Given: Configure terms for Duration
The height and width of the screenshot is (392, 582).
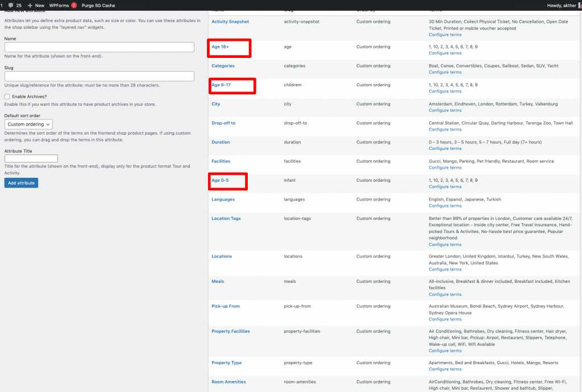Looking at the screenshot, I should click(445, 149).
